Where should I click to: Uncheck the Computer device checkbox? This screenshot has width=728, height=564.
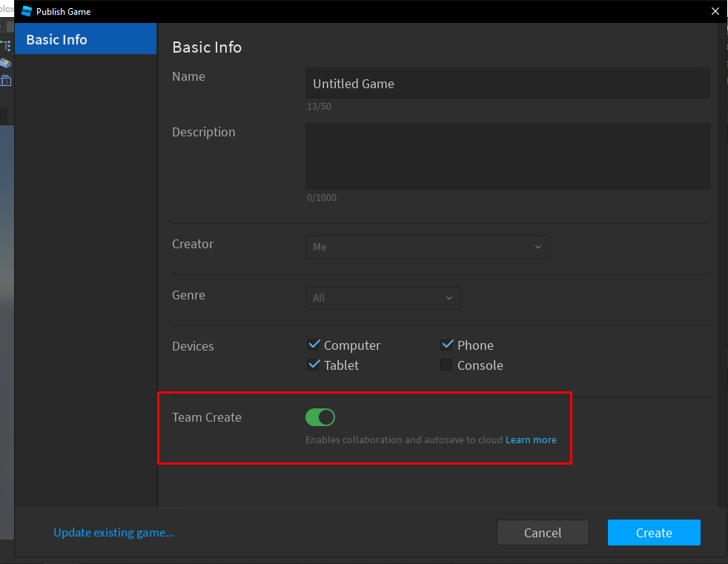[x=314, y=345]
